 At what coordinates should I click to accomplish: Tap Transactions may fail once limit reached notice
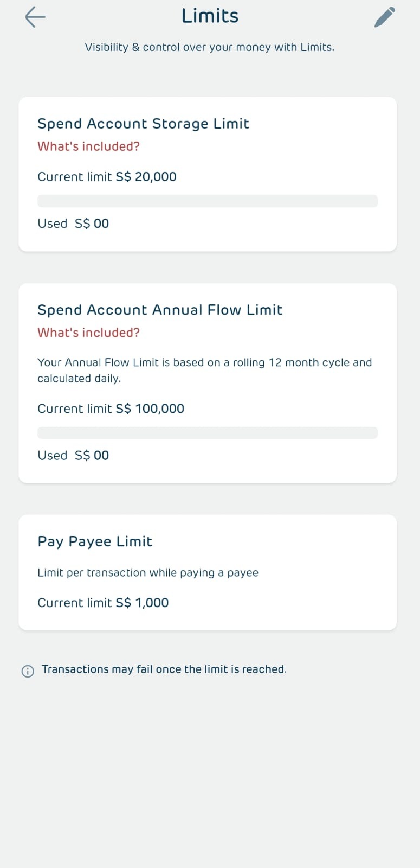(x=164, y=669)
